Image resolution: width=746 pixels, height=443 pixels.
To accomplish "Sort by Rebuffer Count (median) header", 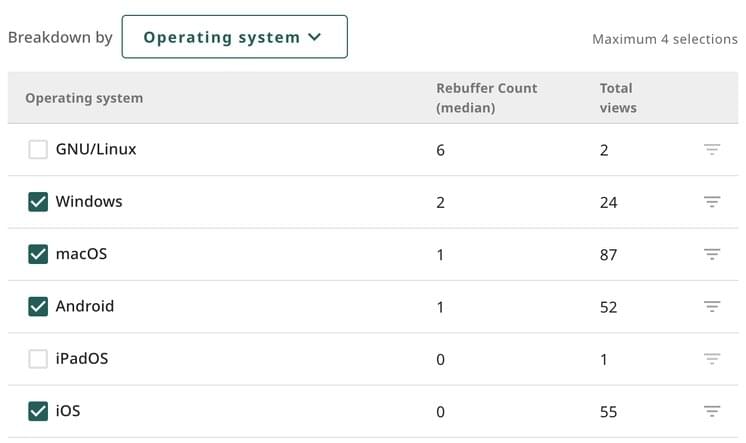I will tap(486, 98).
